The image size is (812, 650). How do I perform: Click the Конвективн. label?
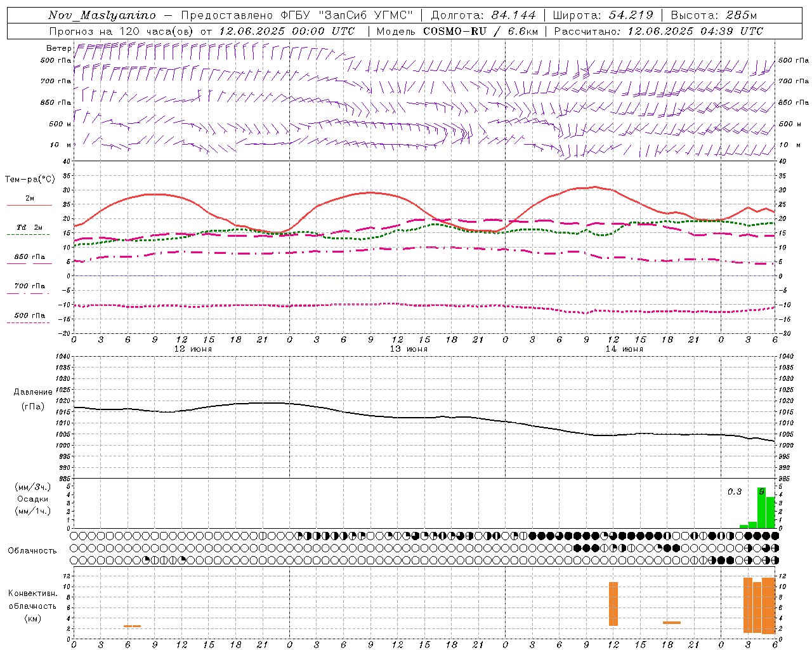(32, 594)
